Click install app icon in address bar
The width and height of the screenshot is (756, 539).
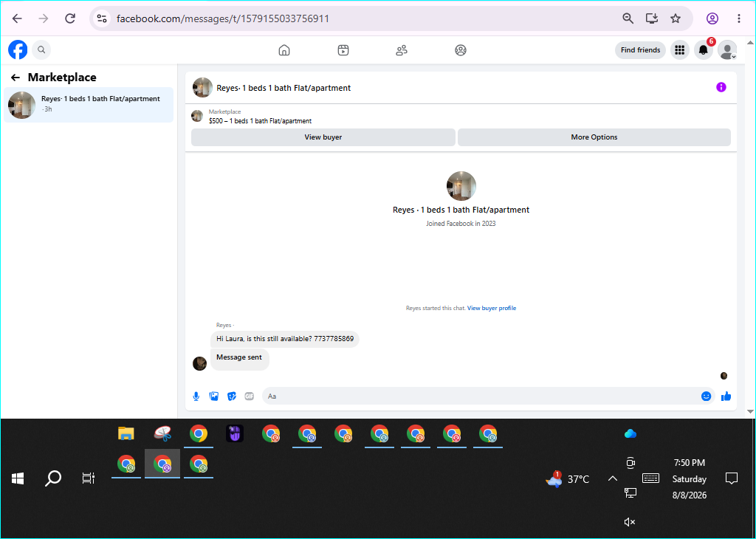click(x=652, y=18)
